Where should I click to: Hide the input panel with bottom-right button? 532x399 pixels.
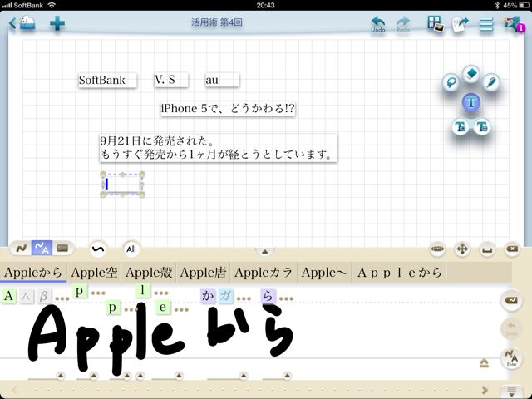(512, 392)
